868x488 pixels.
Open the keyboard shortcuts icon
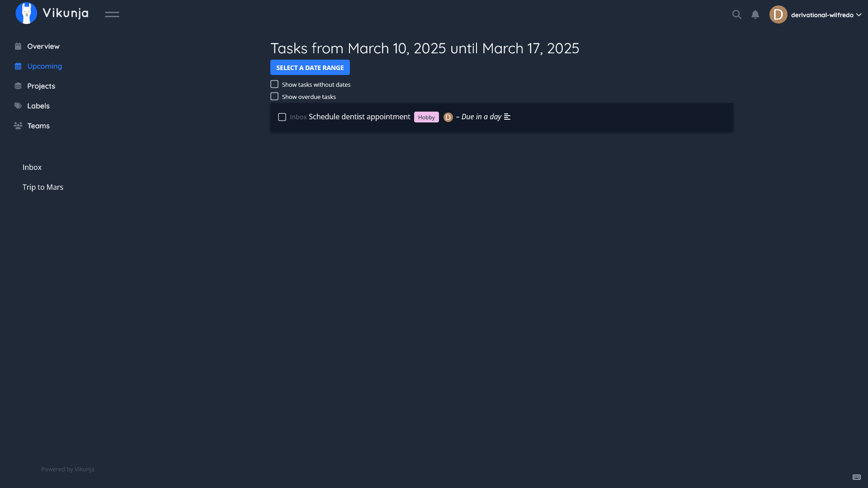(x=857, y=477)
